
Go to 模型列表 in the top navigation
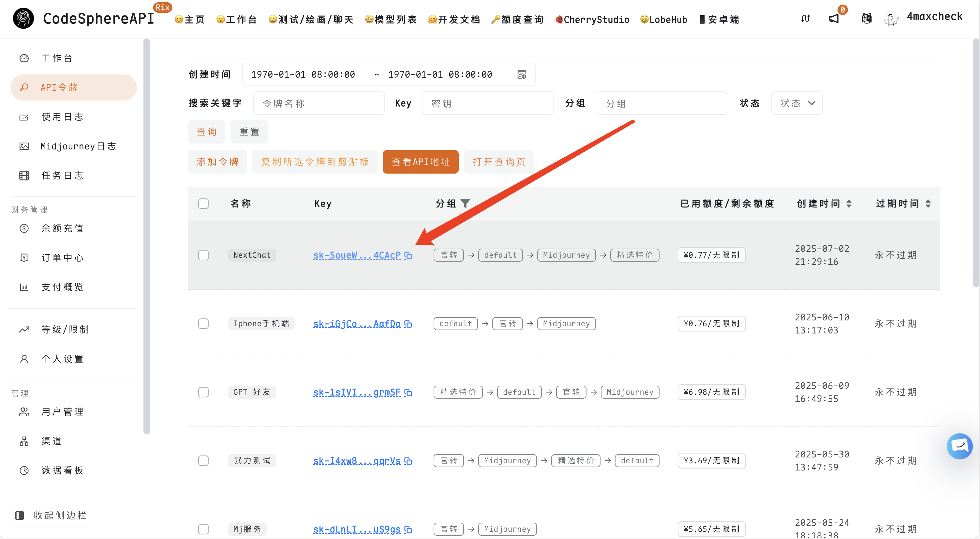(391, 20)
